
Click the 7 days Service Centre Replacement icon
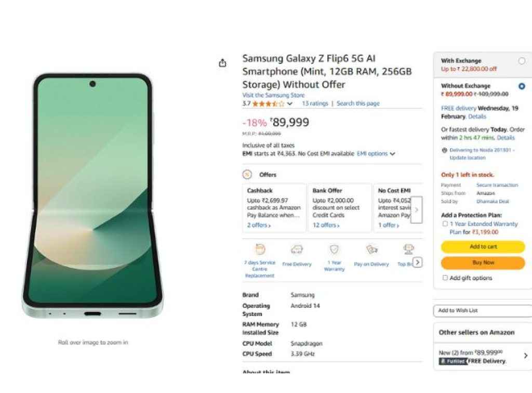coord(260,250)
